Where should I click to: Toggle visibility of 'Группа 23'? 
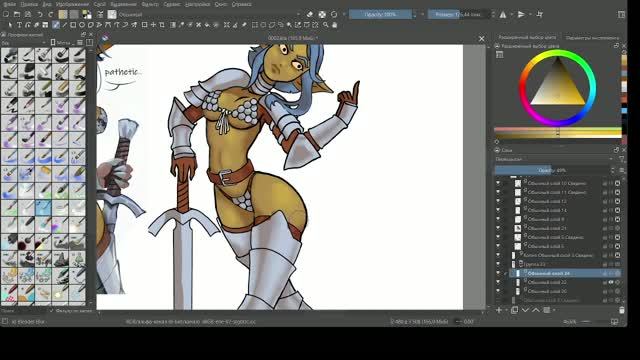(498, 264)
